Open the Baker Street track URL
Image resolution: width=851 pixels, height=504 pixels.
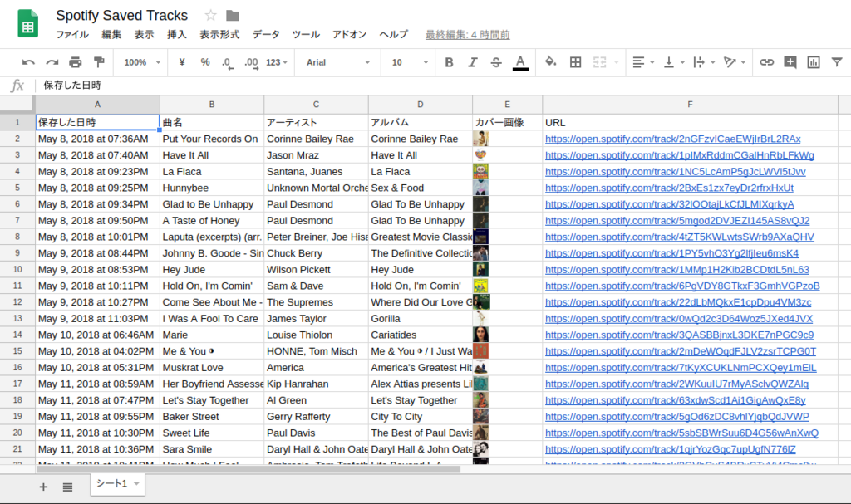coord(676,417)
